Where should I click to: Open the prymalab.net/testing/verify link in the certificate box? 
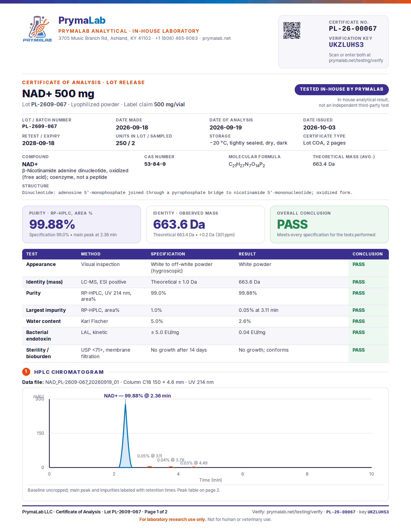click(356, 60)
